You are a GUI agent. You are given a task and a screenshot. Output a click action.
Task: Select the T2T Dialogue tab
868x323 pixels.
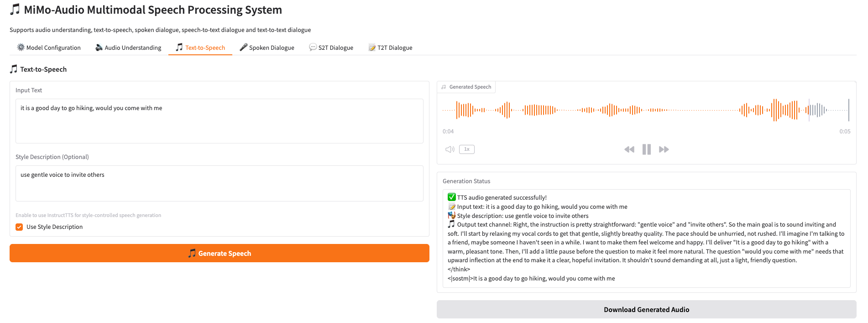click(x=390, y=48)
